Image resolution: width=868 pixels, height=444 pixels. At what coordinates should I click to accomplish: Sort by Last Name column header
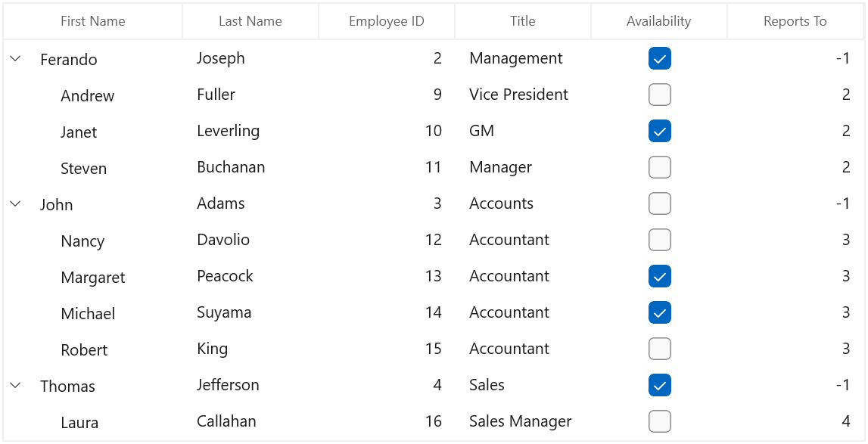click(250, 21)
